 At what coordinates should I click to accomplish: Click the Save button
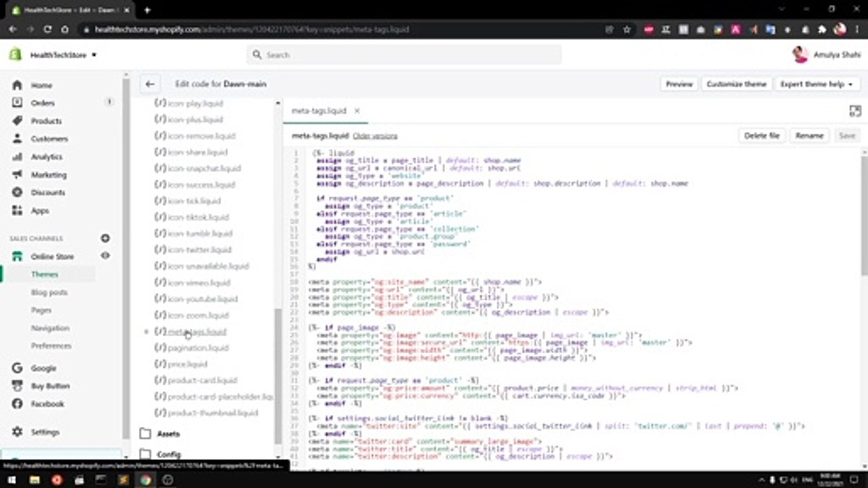(x=847, y=136)
